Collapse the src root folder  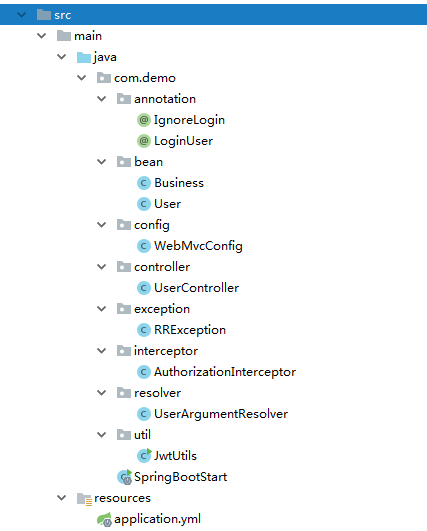click(21, 15)
